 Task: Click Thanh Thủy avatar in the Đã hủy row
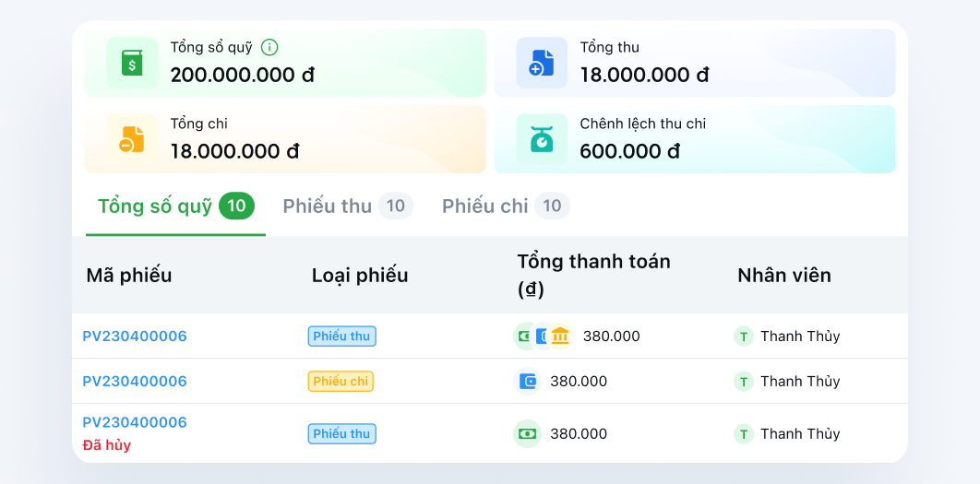click(744, 434)
